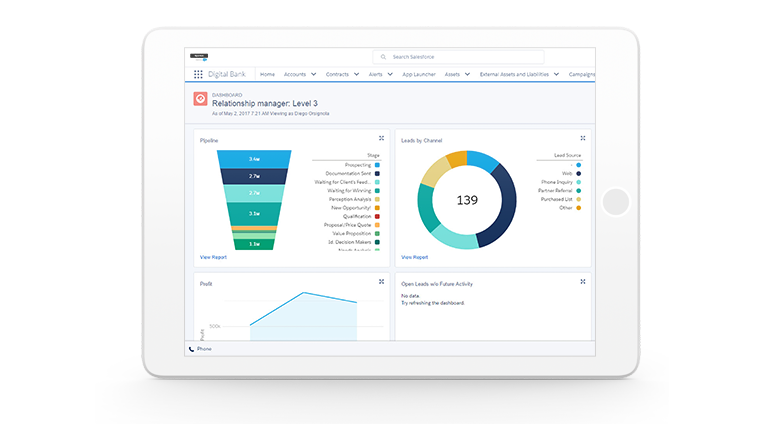Go to the Home tab

click(x=267, y=74)
